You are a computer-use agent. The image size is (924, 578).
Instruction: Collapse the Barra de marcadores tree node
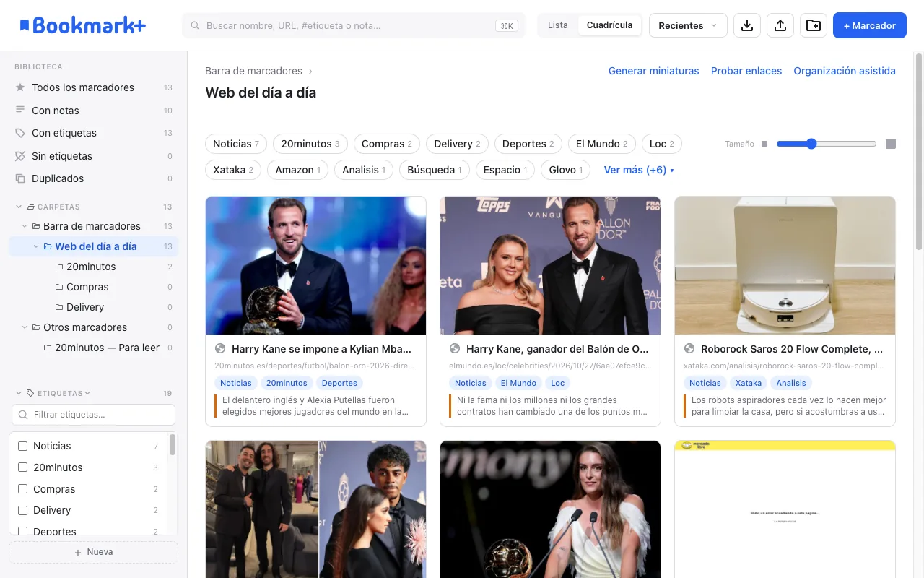click(x=25, y=226)
